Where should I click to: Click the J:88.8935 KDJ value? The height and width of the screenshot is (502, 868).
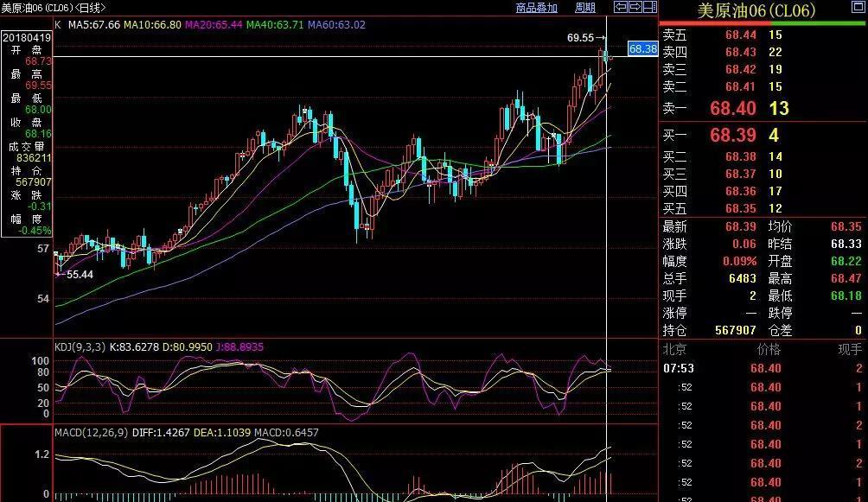(x=239, y=347)
